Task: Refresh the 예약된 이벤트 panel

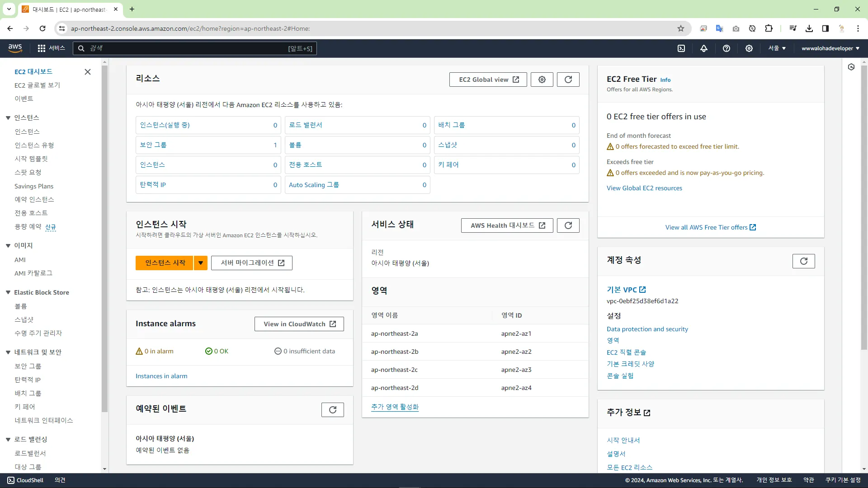Action: tap(333, 410)
